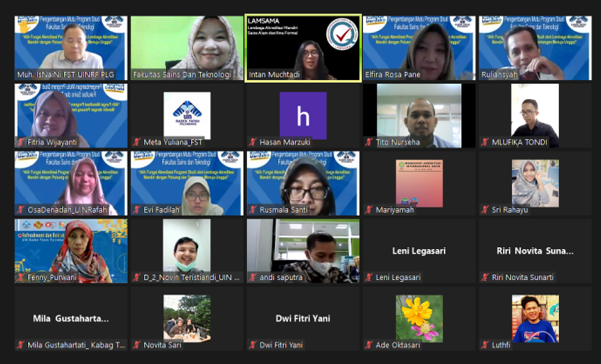
Task: Click the 'andi saputra' name label
Action: tap(281, 277)
